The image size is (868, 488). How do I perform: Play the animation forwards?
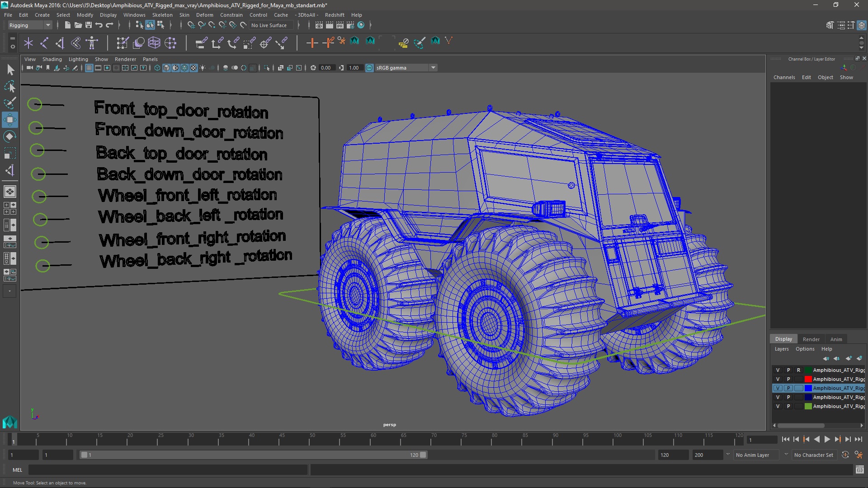coord(827,439)
